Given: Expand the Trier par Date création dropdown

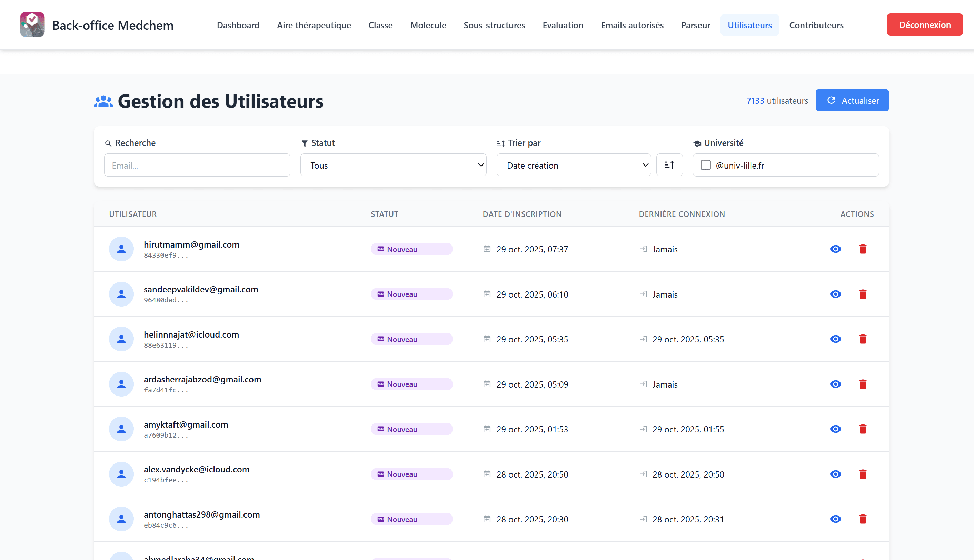Looking at the screenshot, I should tap(573, 165).
